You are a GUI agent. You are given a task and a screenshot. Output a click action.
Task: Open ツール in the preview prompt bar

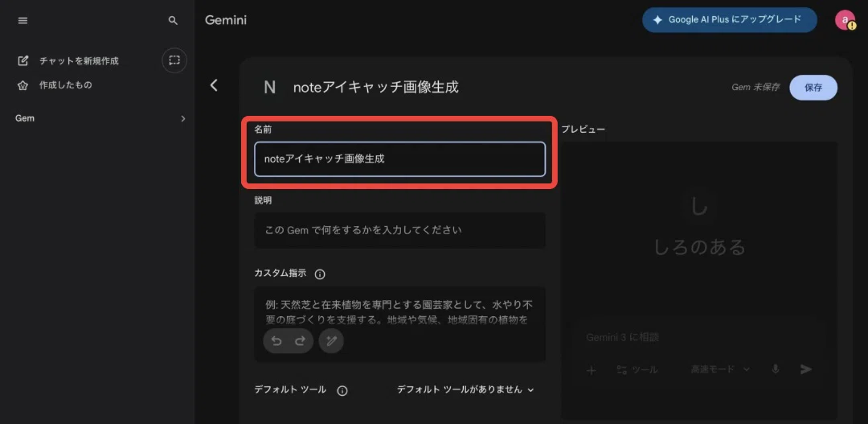[637, 369]
